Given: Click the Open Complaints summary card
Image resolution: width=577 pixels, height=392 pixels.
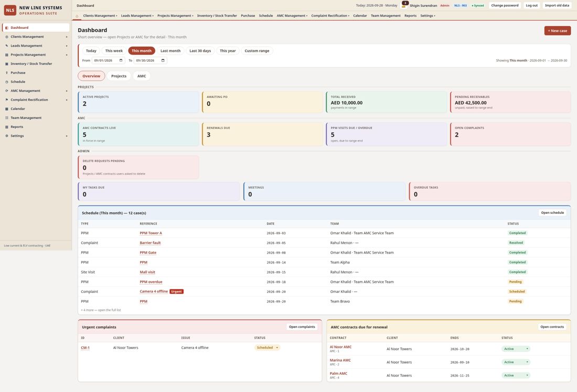Looking at the screenshot, I should tap(510, 134).
